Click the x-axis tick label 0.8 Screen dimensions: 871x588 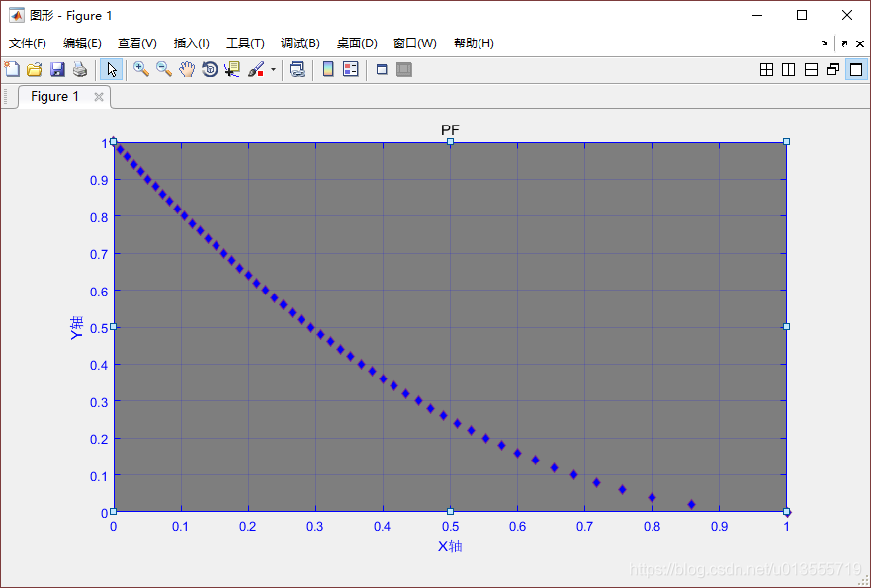pos(652,527)
